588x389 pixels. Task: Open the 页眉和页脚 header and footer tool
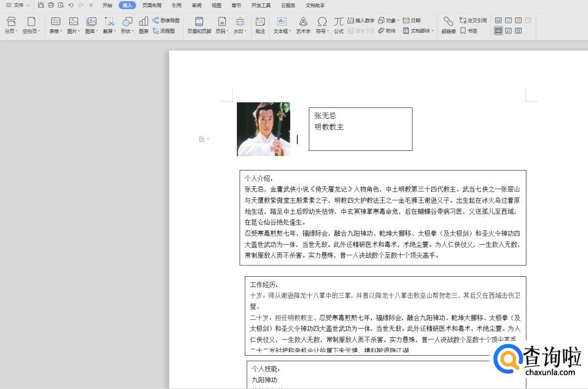pos(199,25)
